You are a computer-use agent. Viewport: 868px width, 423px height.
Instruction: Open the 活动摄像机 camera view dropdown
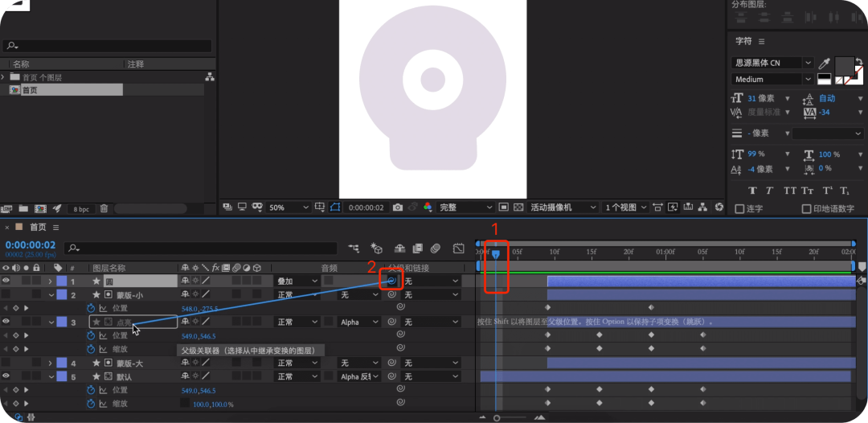tap(563, 207)
